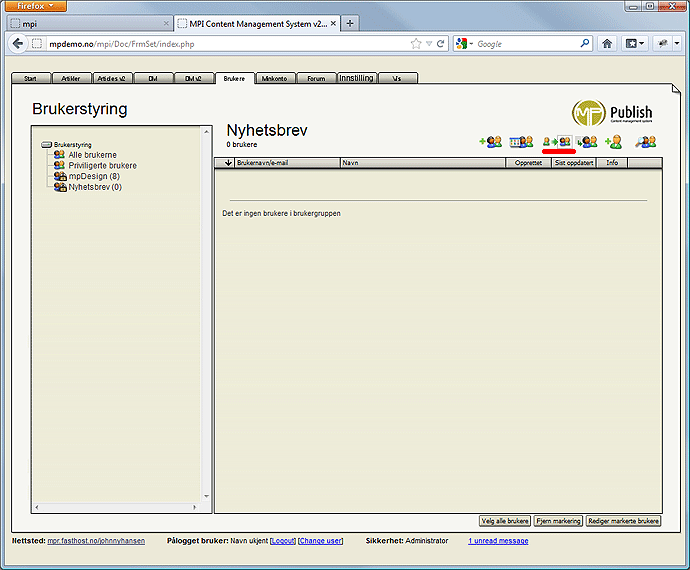Open the bookmarks button dropdown arrow
The height and width of the screenshot is (570, 690).
[x=642, y=44]
